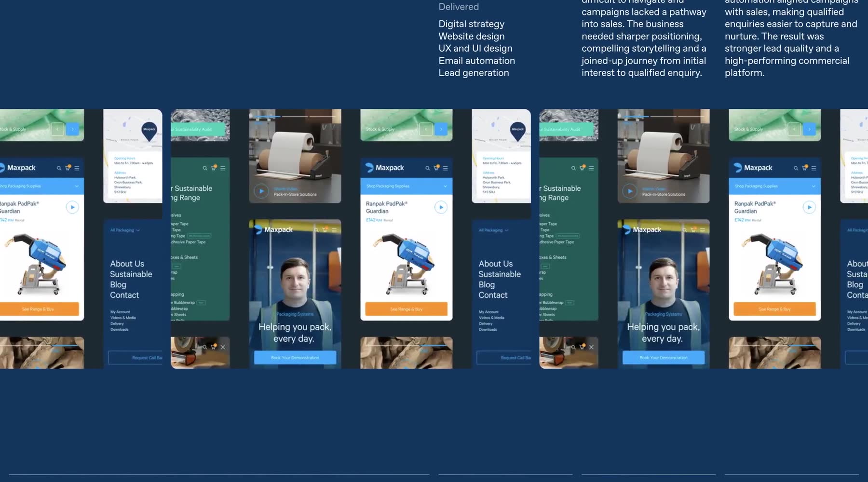Click the 'Digital strategy' text

(472, 24)
